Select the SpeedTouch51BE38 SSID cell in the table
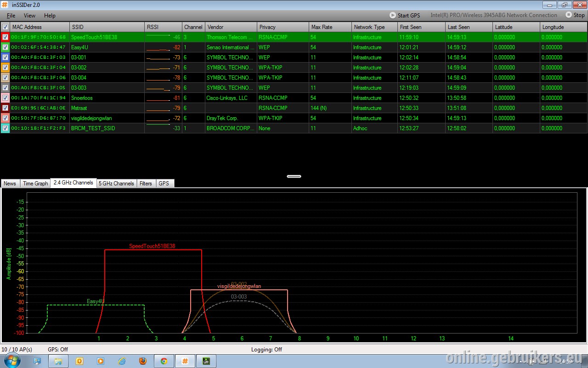 (107, 37)
